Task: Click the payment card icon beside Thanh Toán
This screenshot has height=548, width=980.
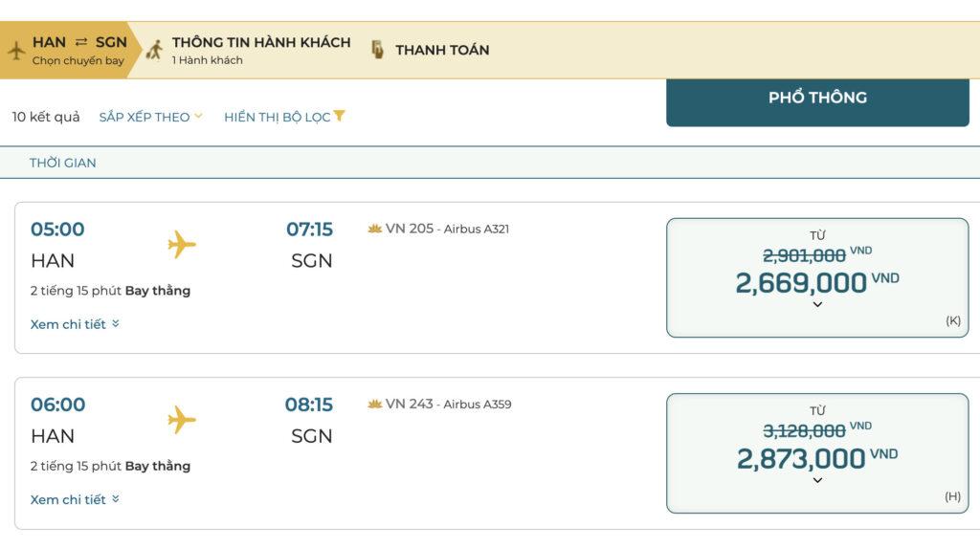Action: 377,50
